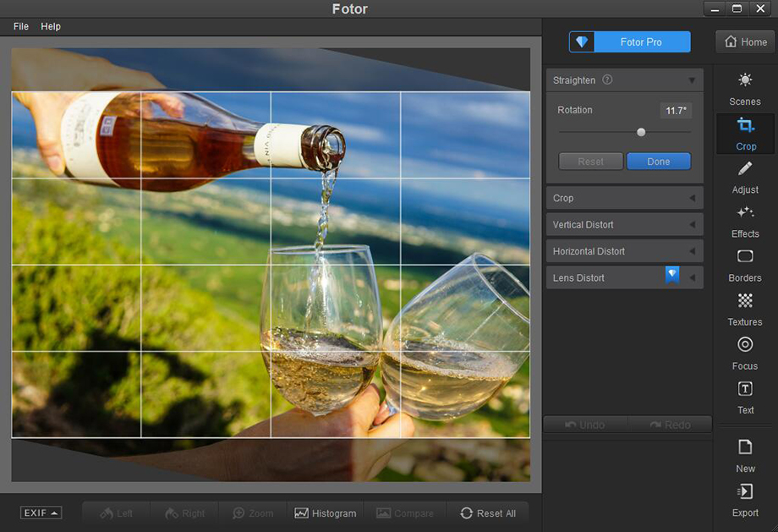Adjust the Rotation slider
The height and width of the screenshot is (532, 778).
pos(641,132)
